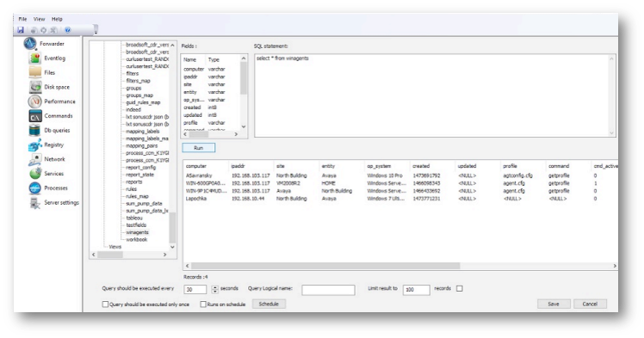Select the report_config table in tree

[x=141, y=168]
